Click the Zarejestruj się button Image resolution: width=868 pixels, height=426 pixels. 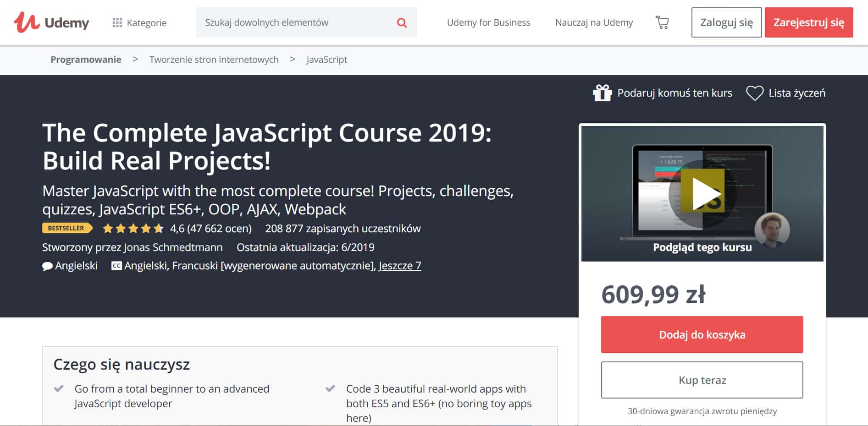pos(809,22)
